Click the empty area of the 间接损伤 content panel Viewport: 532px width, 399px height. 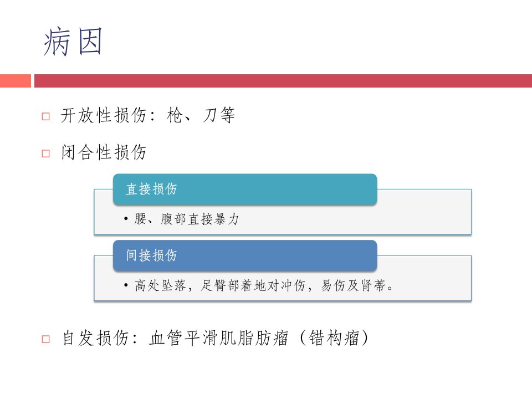(x=431, y=286)
